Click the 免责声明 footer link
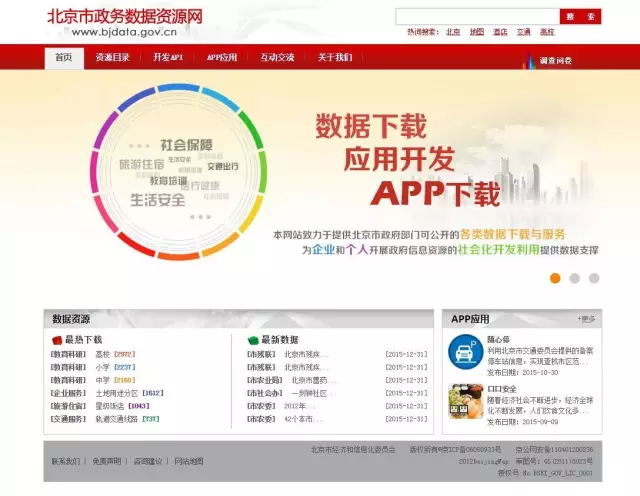640x496 pixels. (x=106, y=461)
